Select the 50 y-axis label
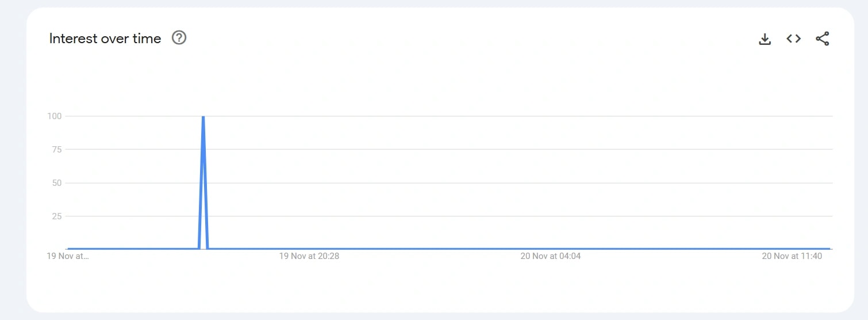Image resolution: width=868 pixels, height=320 pixels. (56, 183)
